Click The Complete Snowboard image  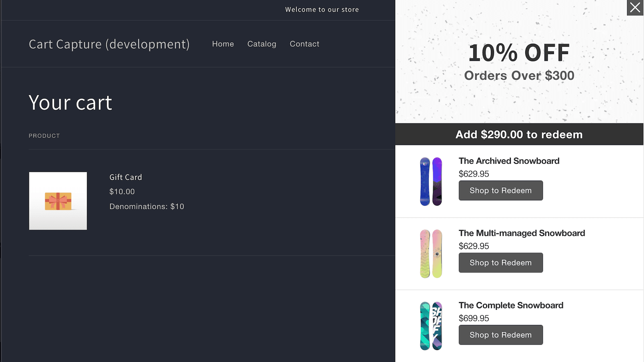pyautogui.click(x=431, y=326)
